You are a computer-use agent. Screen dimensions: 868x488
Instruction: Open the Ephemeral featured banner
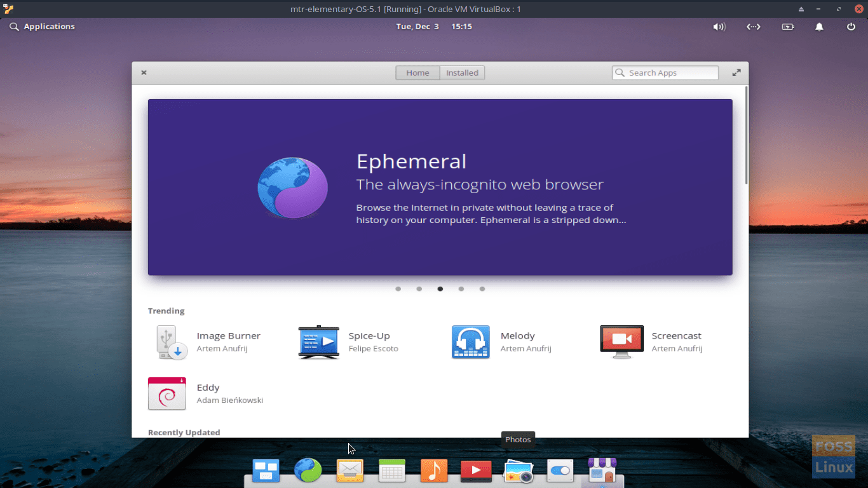(440, 187)
